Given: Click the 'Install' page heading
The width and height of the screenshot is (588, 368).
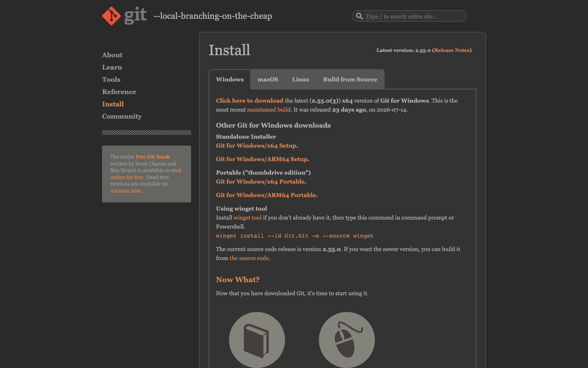Looking at the screenshot, I should 229,50.
